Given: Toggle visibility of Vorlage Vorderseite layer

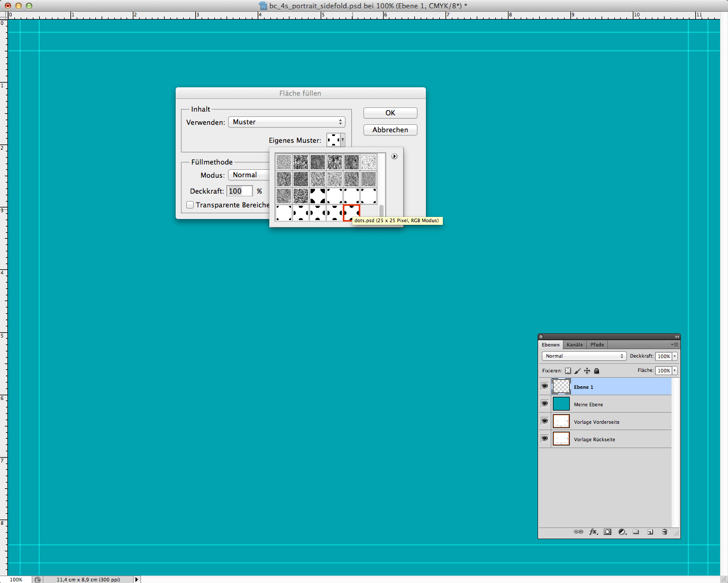Looking at the screenshot, I should [x=544, y=421].
